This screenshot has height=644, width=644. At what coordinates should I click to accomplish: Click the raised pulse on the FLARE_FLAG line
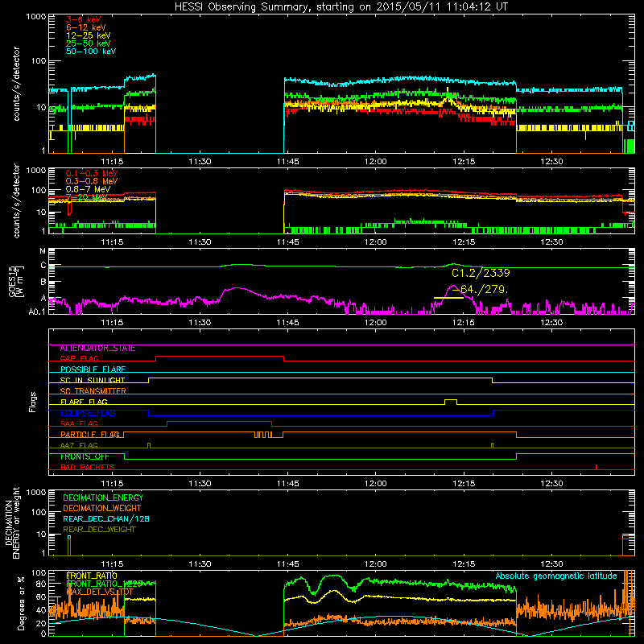click(451, 401)
